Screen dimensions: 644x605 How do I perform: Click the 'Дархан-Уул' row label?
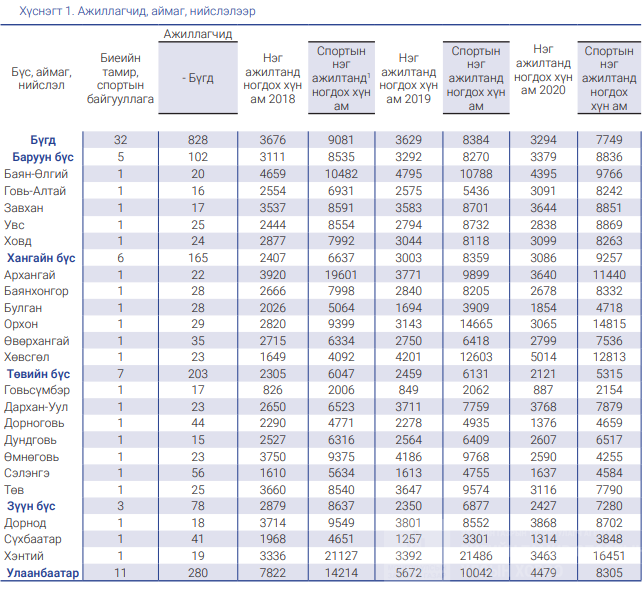point(36,407)
